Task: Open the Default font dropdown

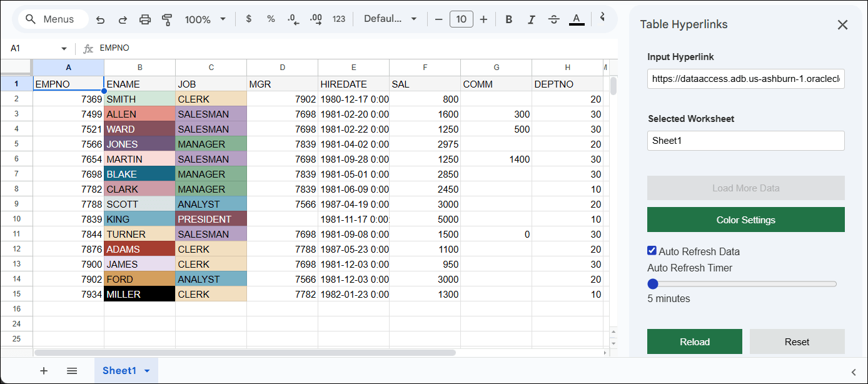Action: point(390,19)
